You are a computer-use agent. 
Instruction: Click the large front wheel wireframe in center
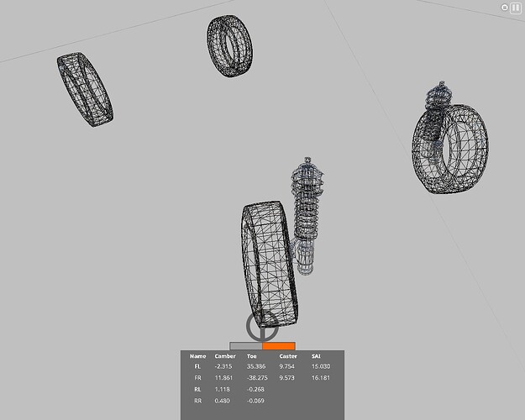[269, 262]
